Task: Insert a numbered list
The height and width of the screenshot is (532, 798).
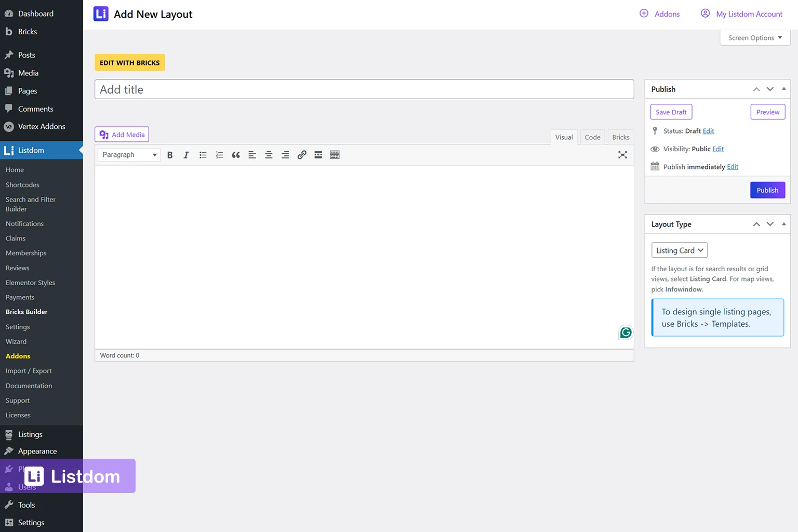Action: pyautogui.click(x=219, y=155)
